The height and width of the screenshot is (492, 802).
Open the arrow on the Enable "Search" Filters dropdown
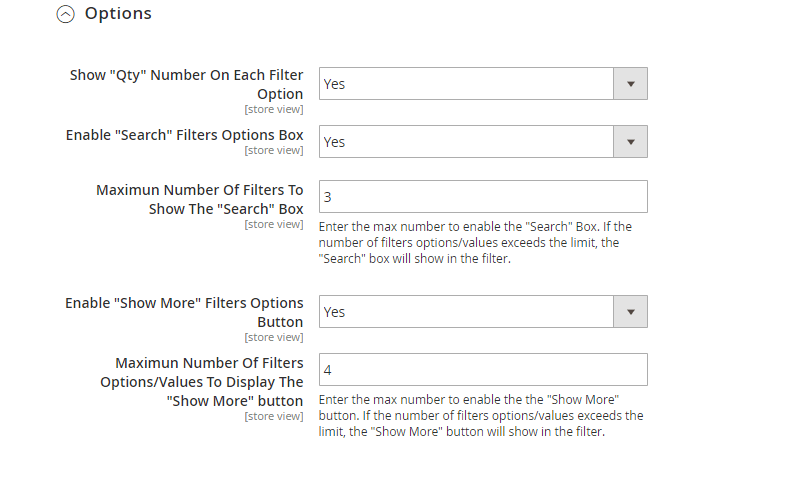pyautogui.click(x=631, y=142)
